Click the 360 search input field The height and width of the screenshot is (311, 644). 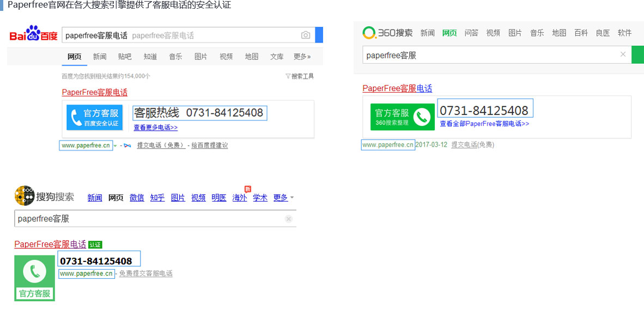(497, 54)
